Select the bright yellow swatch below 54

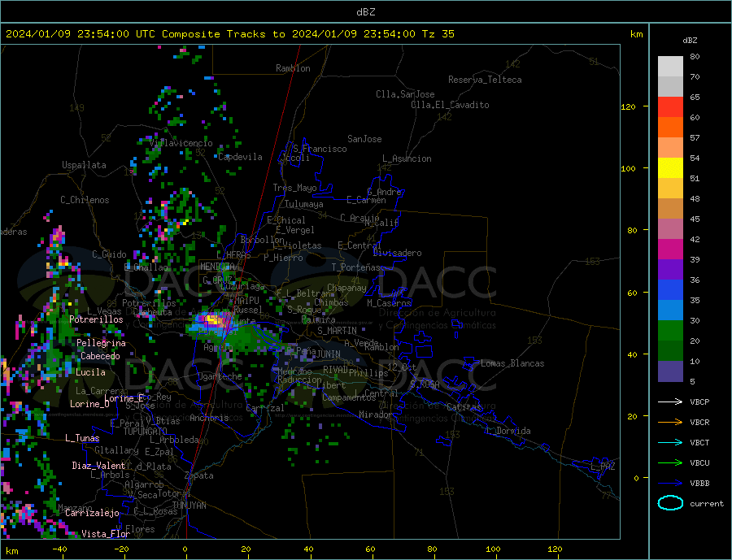click(x=670, y=168)
